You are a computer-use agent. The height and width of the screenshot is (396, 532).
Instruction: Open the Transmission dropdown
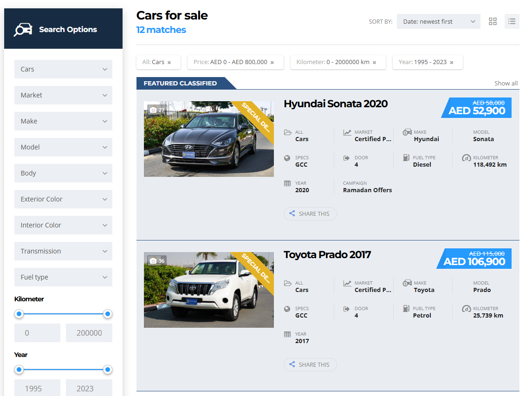[x=63, y=251]
